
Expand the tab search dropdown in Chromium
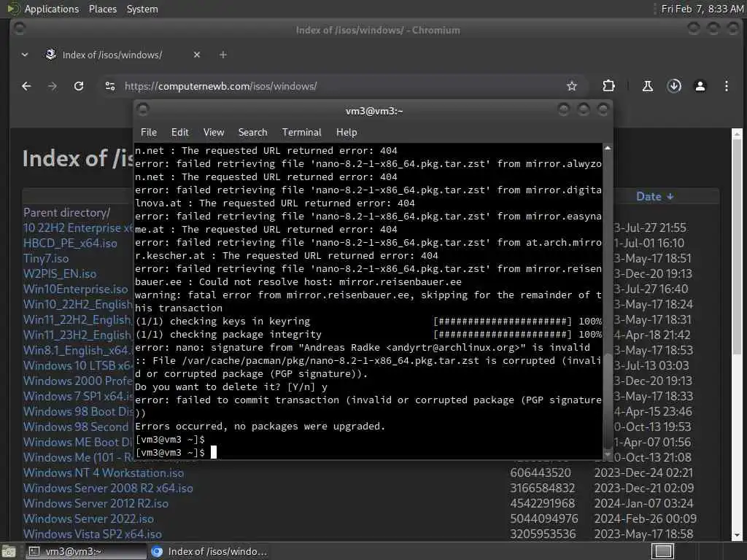click(x=25, y=55)
